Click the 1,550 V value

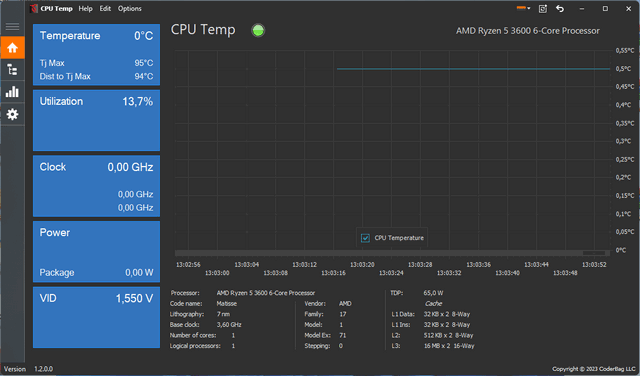pos(134,298)
